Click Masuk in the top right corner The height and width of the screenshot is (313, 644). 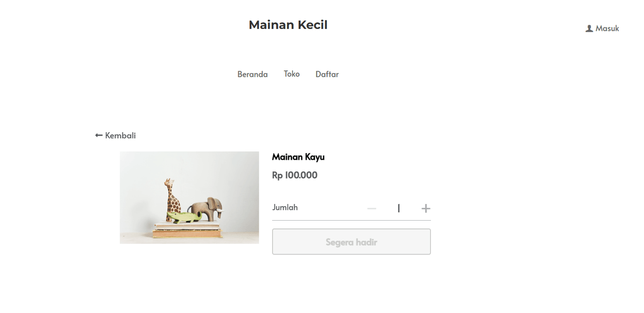click(605, 29)
